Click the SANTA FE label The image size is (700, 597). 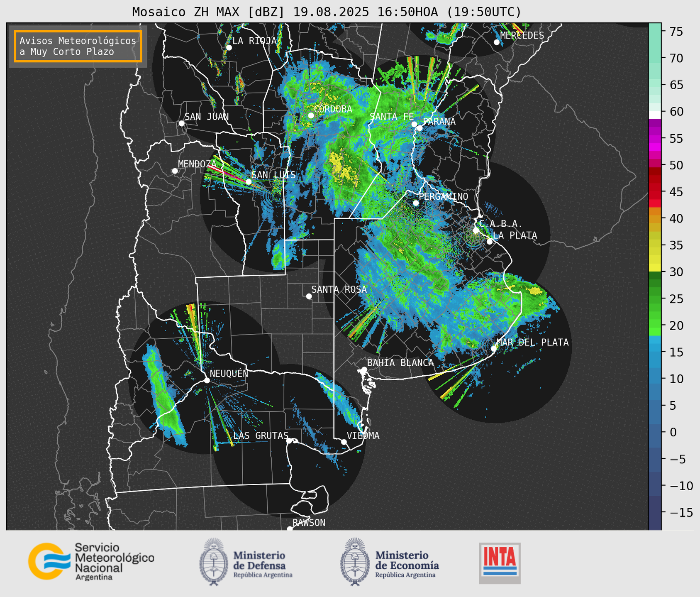392,117
